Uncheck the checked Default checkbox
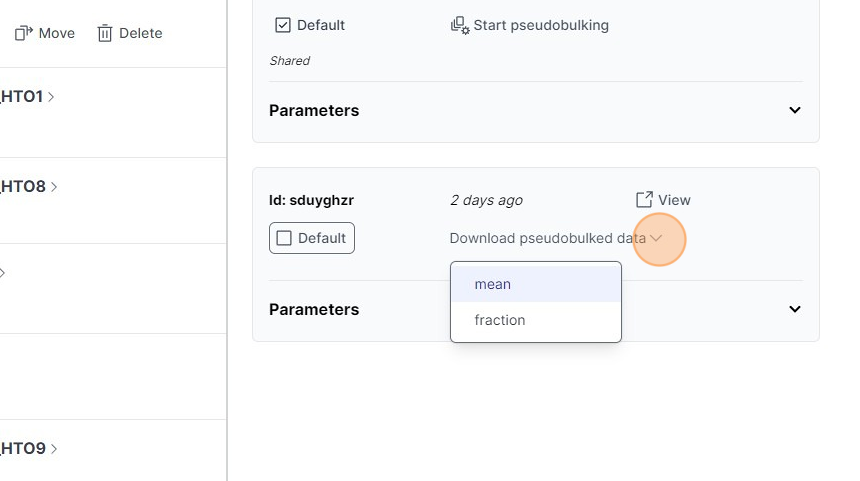The height and width of the screenshot is (481, 860). [x=283, y=25]
